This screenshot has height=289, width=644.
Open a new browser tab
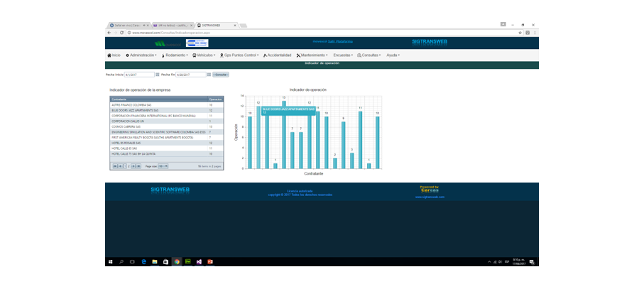click(243, 26)
